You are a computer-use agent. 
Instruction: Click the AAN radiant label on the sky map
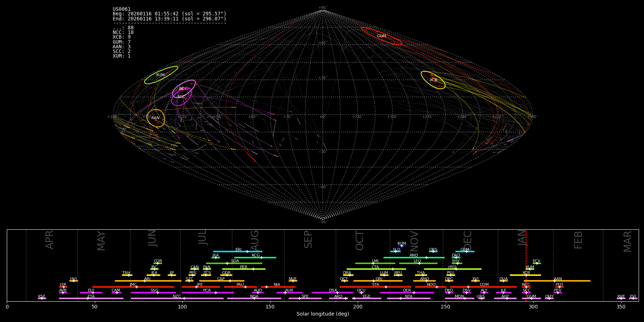click(x=155, y=118)
